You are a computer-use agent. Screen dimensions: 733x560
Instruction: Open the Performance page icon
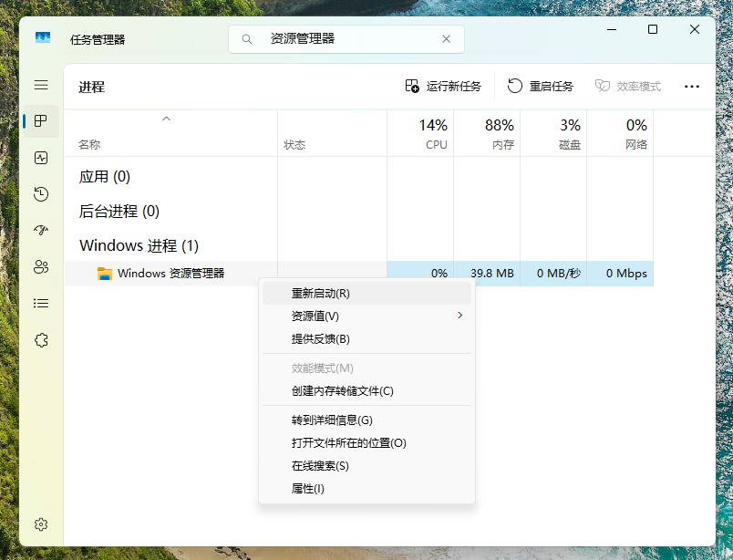[x=40, y=157]
